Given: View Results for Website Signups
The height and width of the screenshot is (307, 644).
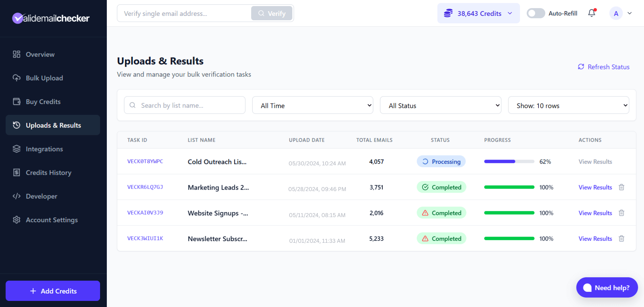Looking at the screenshot, I should [x=595, y=213].
